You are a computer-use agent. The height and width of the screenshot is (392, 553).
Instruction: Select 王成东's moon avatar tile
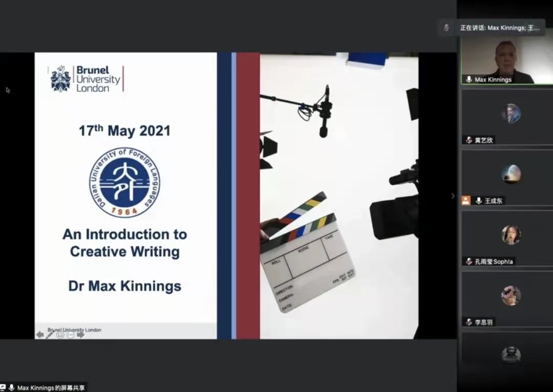pyautogui.click(x=511, y=174)
